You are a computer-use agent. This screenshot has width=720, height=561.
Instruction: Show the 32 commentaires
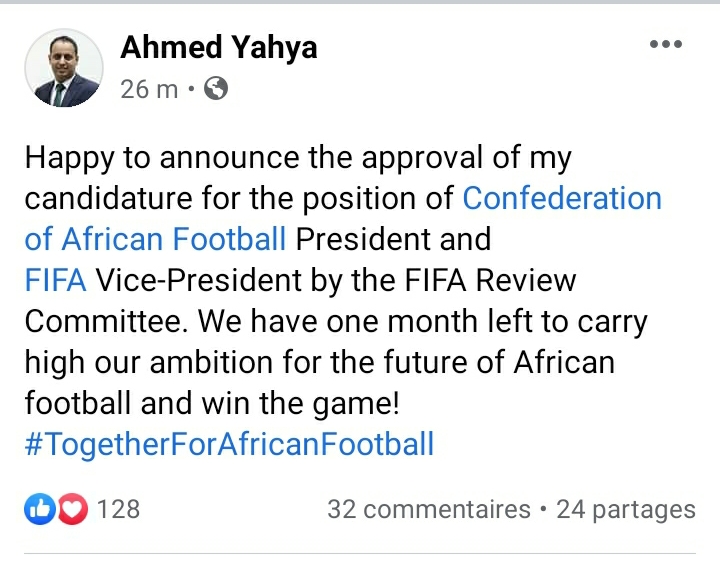point(428,509)
